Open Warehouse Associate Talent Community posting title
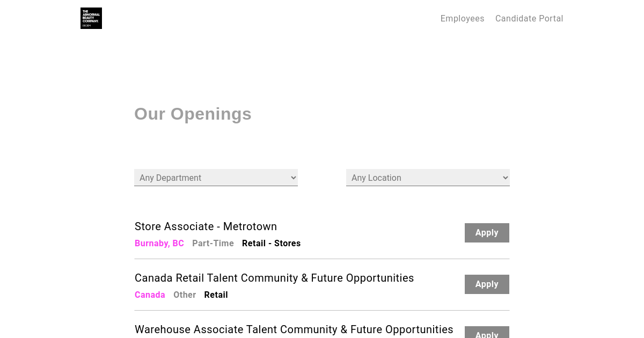 point(294,329)
